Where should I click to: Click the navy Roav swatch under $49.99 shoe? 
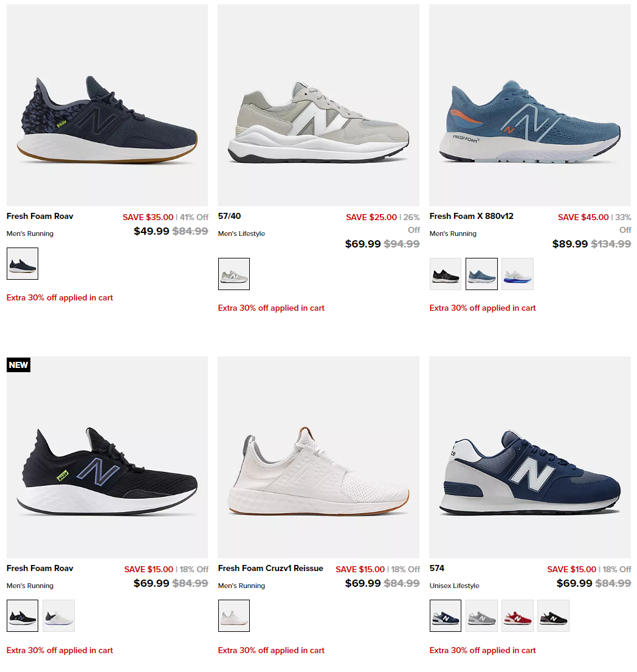[x=22, y=263]
